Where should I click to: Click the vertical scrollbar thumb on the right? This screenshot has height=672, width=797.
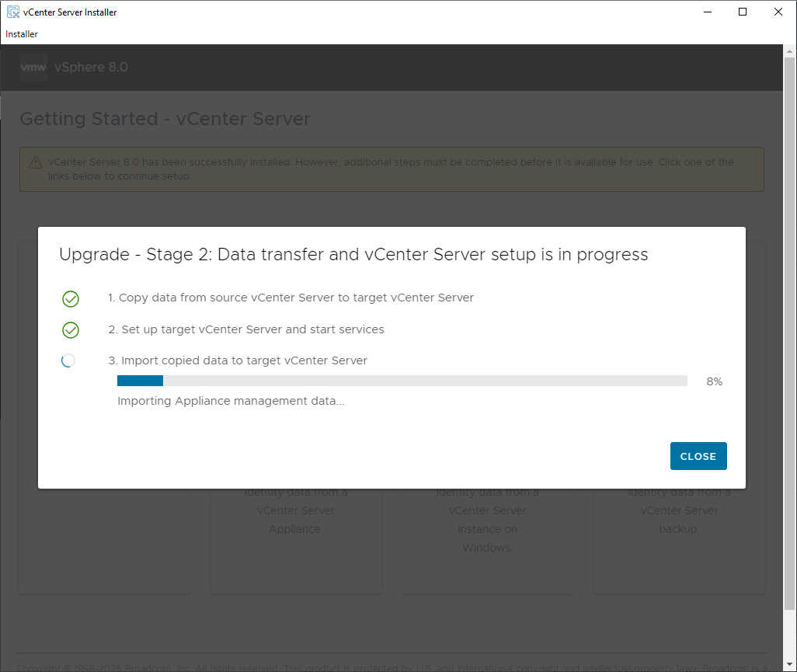click(790, 334)
